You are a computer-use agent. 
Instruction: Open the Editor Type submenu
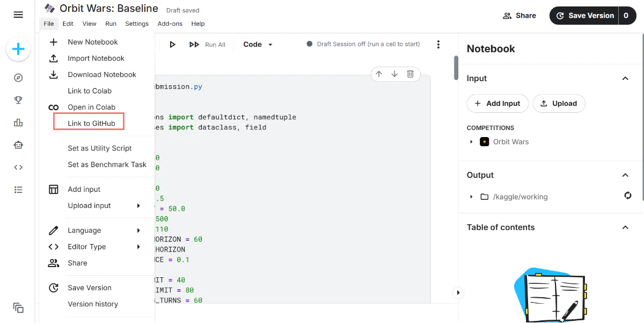point(97,247)
